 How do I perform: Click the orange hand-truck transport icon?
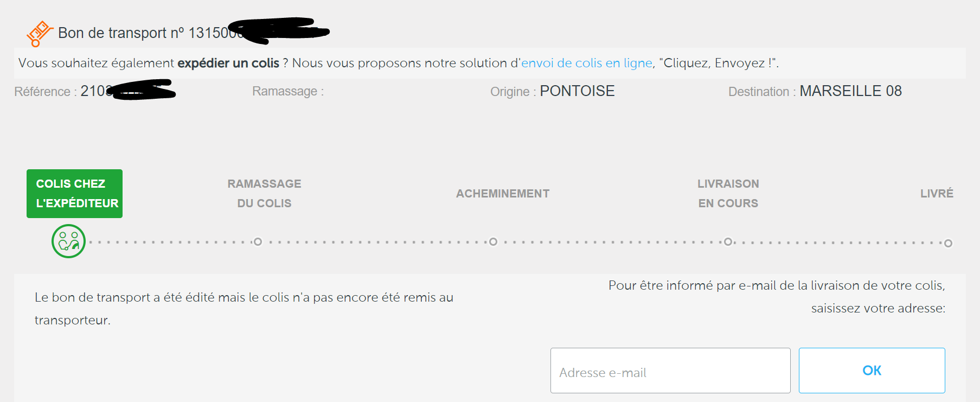40,34
